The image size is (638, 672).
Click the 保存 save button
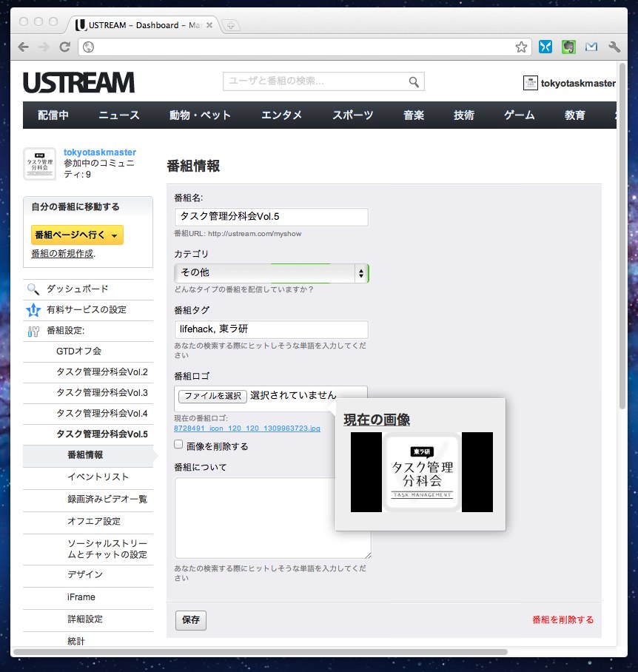[191, 620]
